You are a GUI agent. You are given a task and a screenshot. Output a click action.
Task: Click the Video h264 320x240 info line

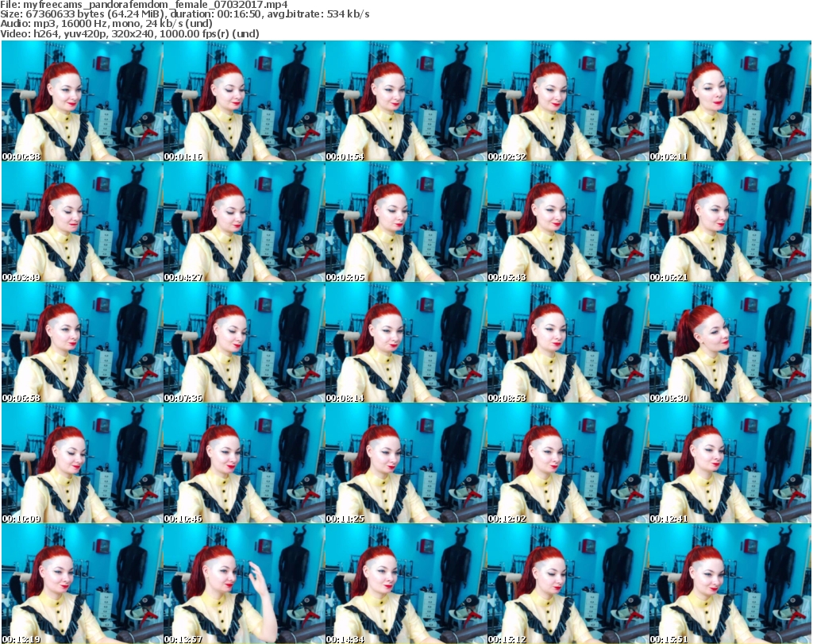129,33
